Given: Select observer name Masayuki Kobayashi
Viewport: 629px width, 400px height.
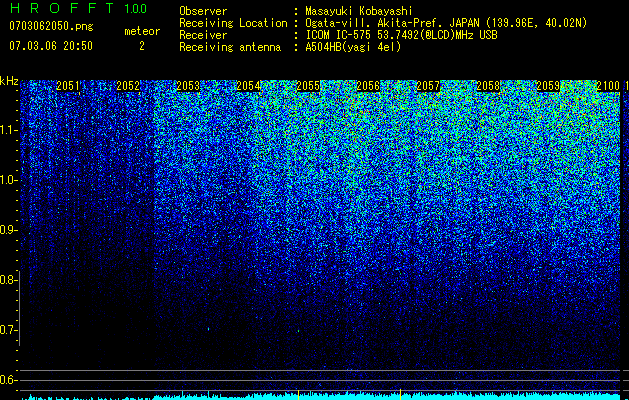Looking at the screenshot, I should [359, 11].
